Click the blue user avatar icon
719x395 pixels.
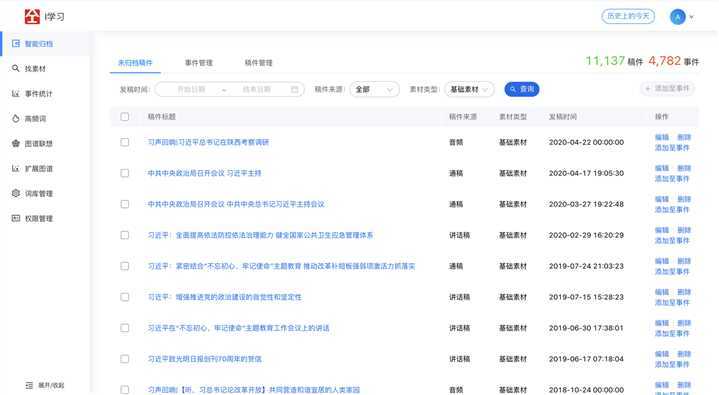pyautogui.click(x=678, y=17)
